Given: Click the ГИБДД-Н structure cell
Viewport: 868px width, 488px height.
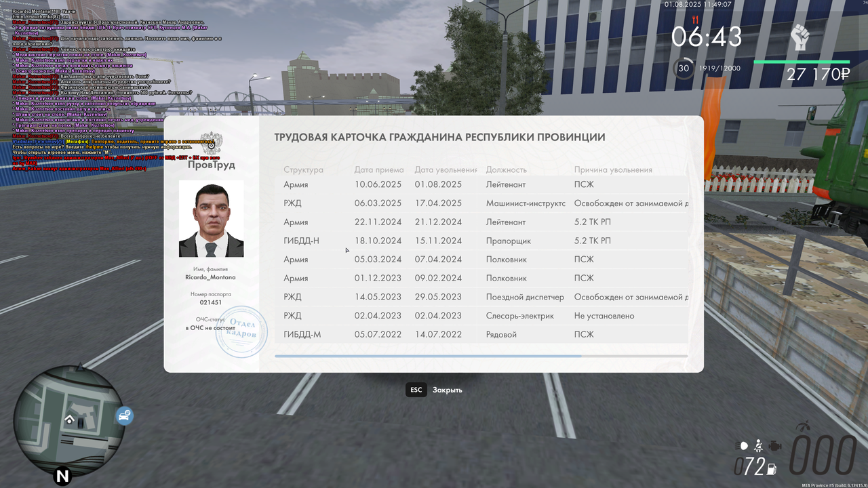Looking at the screenshot, I should point(302,241).
